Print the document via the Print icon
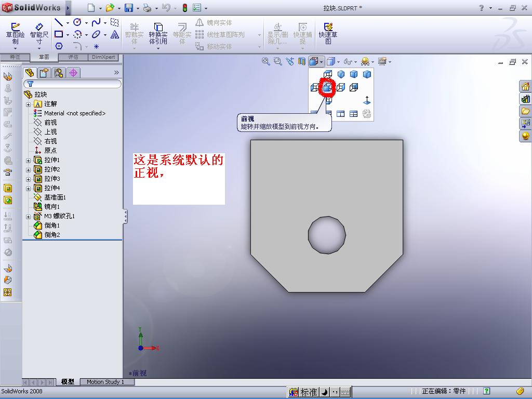 click(147, 8)
